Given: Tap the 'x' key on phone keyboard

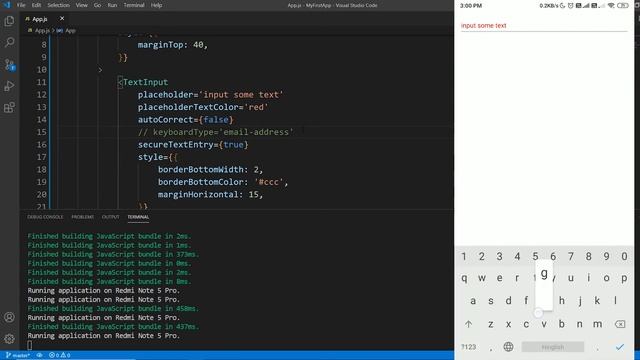Looking at the screenshot, I should click(x=508, y=324).
